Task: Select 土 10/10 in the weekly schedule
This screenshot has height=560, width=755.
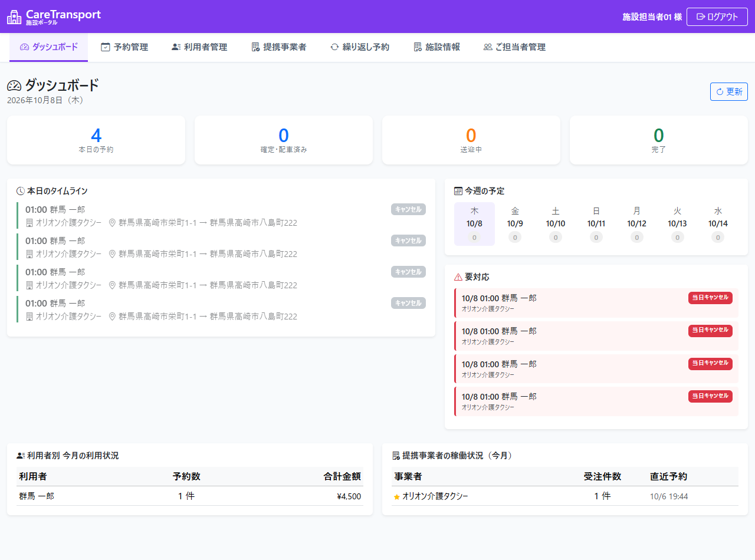Action: coord(556,224)
